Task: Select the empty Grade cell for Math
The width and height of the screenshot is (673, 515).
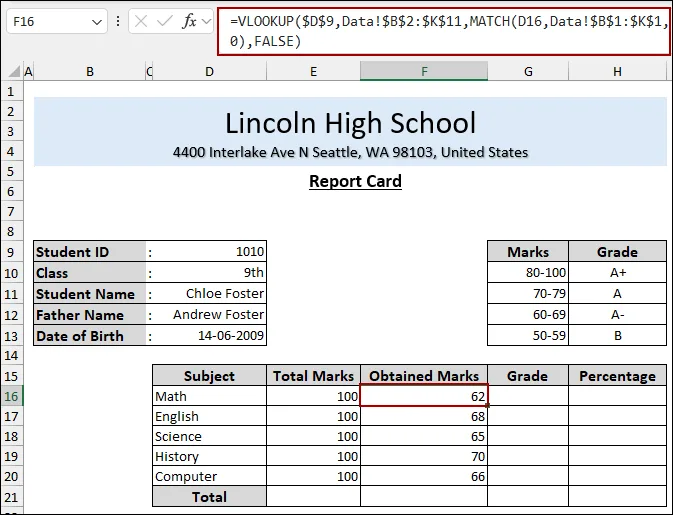Action: [x=528, y=396]
